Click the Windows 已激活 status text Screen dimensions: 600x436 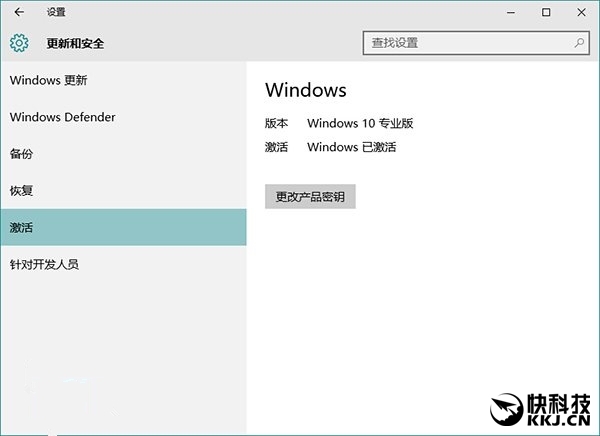point(352,147)
